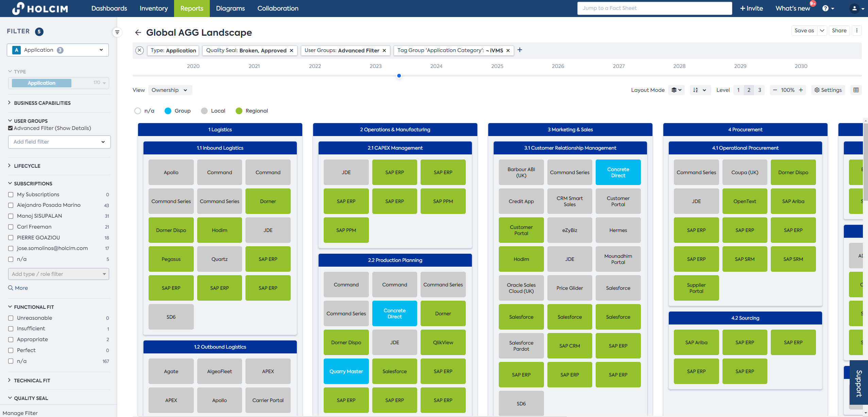Viewport: 868px width, 417px height.
Task: Click the Holcim logo
Action: click(x=40, y=9)
